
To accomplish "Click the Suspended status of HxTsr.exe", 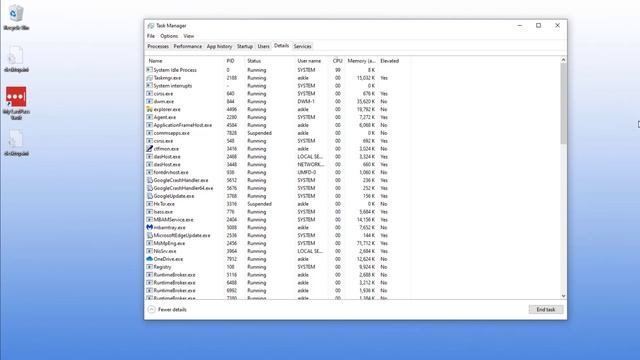I will pyautogui.click(x=259, y=204).
